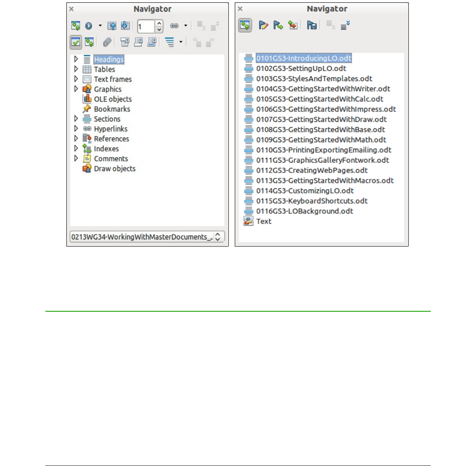Image resolution: width=476 pixels, height=466 pixels.
Task: Select 0102GS3-SettingUpLO.odt
Action: click(301, 69)
